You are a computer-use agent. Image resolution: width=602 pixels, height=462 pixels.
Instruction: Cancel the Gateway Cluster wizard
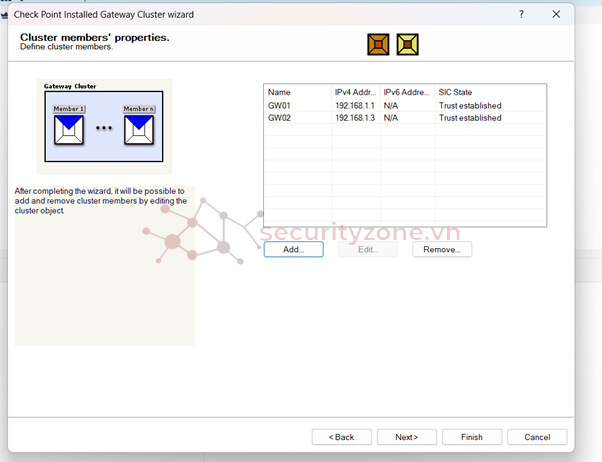tap(537, 437)
